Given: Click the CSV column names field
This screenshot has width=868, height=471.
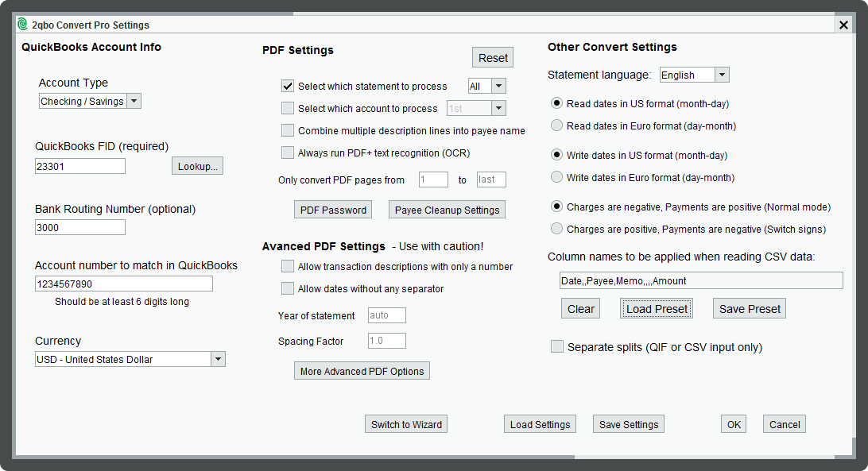Looking at the screenshot, I should click(701, 280).
